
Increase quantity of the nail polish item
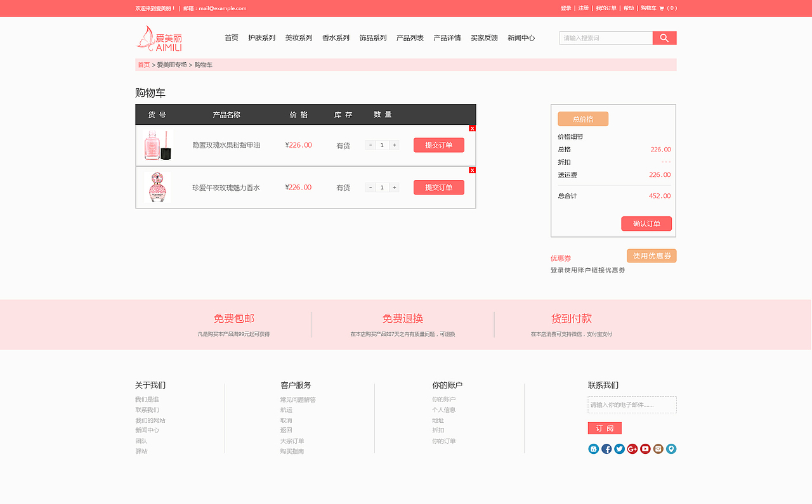(x=394, y=145)
